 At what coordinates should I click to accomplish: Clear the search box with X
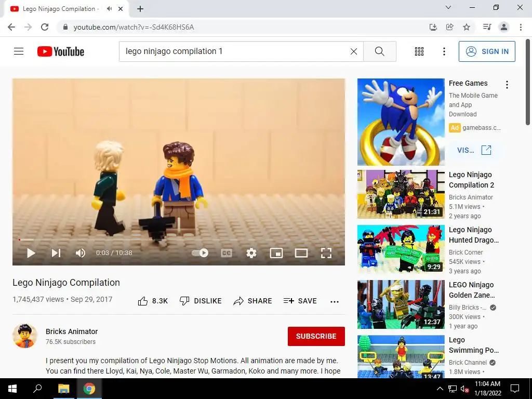pyautogui.click(x=353, y=51)
